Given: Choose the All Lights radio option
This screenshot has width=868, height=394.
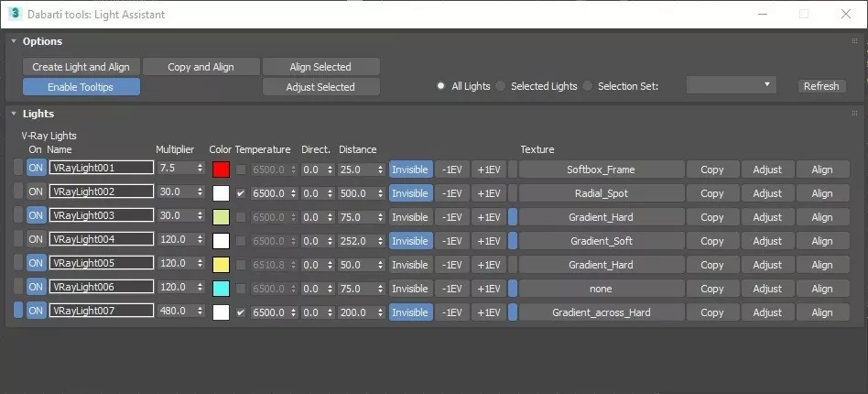Looking at the screenshot, I should [x=441, y=86].
